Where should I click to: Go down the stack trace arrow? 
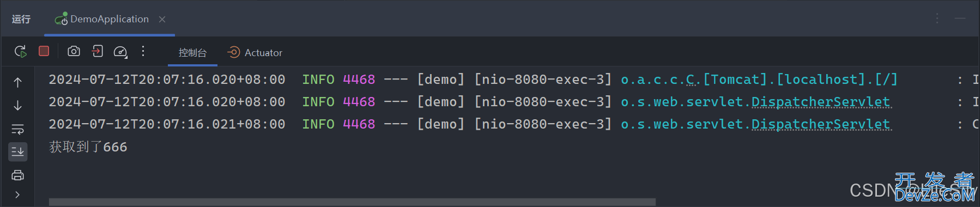[18, 105]
